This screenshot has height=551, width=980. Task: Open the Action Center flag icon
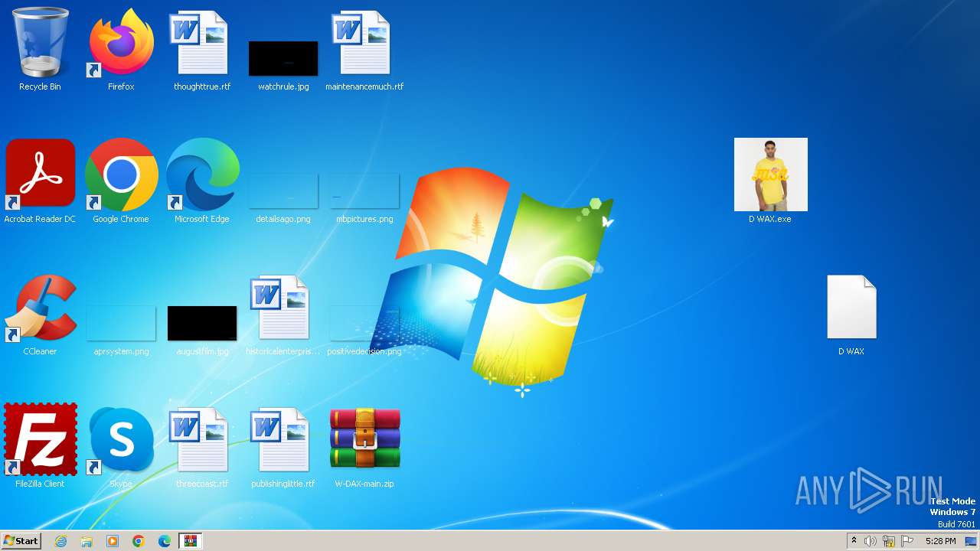click(x=907, y=541)
